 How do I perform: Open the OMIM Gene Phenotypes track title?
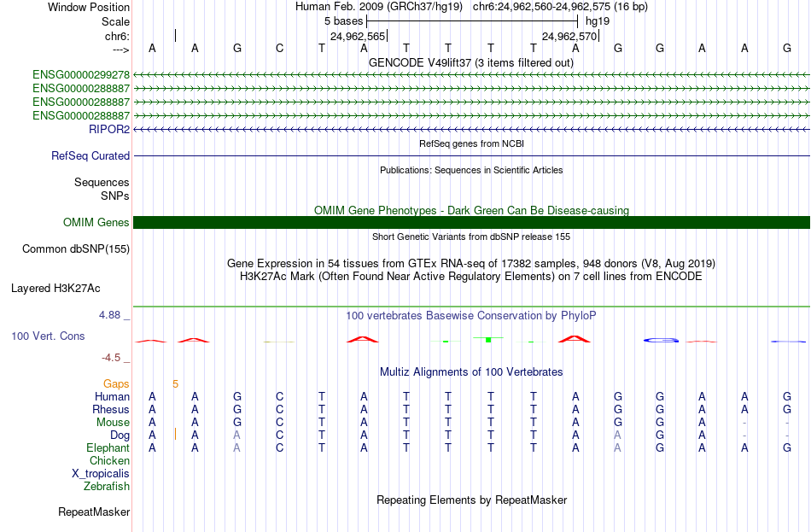471,211
